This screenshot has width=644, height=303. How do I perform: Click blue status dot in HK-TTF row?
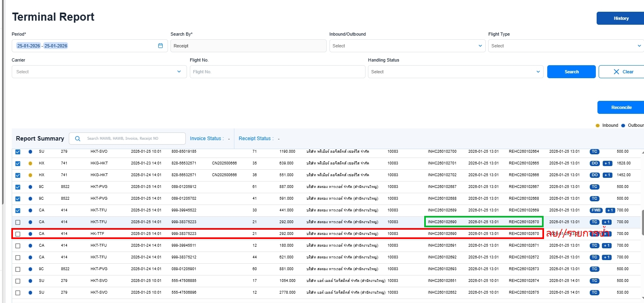(x=30, y=234)
